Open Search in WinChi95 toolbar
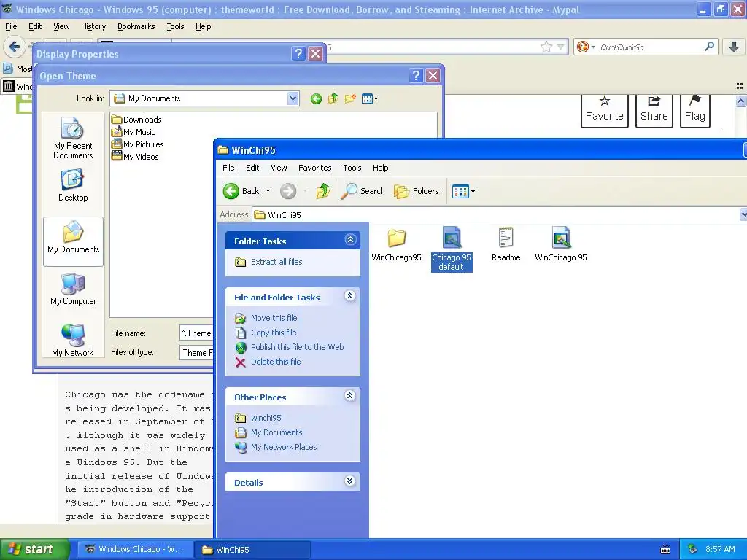Image resolution: width=747 pixels, height=560 pixels. [363, 192]
